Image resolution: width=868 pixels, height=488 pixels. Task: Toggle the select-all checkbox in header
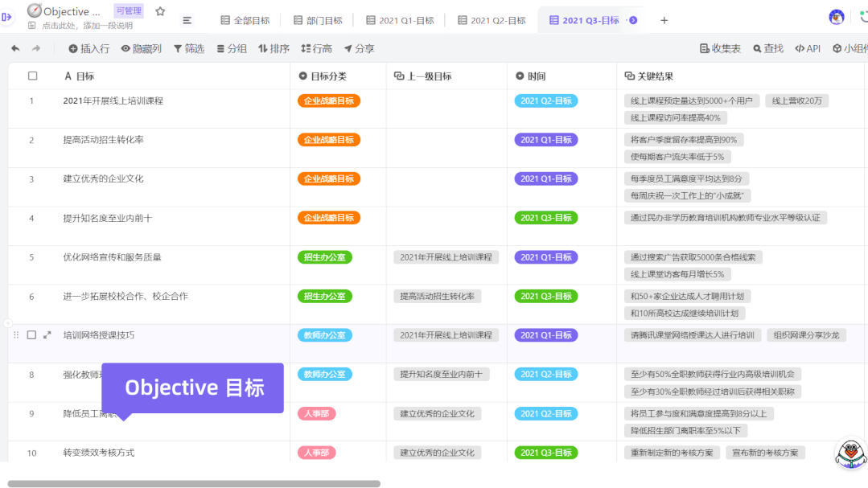(x=32, y=76)
